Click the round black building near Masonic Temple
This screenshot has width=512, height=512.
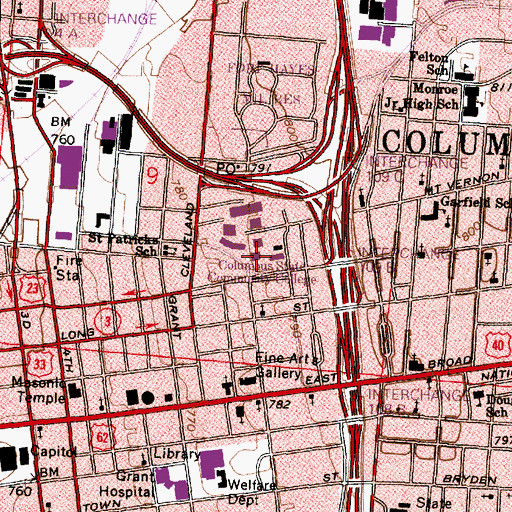pyautogui.click(x=148, y=398)
